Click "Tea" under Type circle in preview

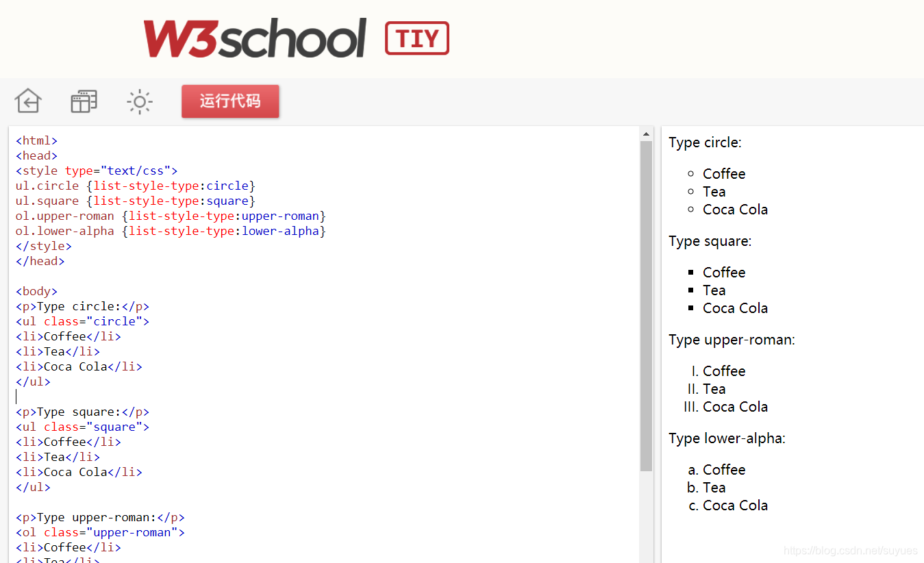(x=714, y=192)
